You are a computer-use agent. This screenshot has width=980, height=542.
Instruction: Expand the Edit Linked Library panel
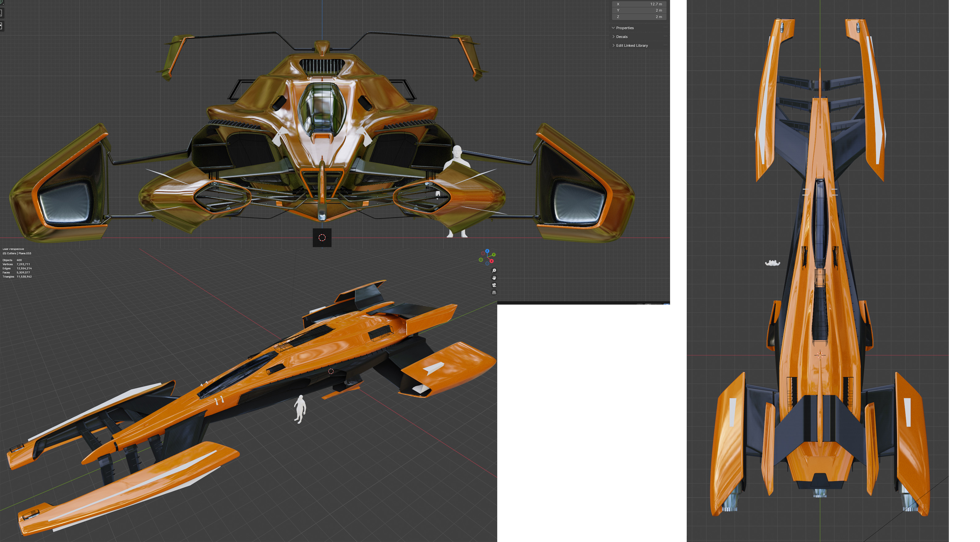click(632, 45)
